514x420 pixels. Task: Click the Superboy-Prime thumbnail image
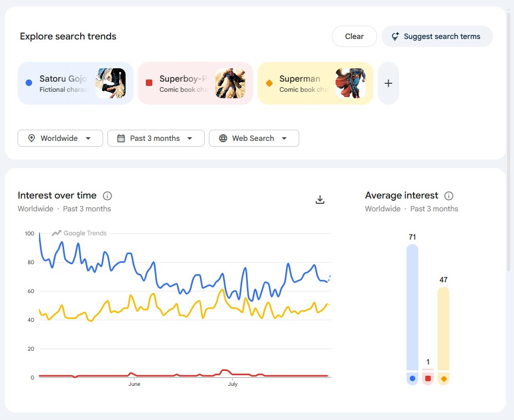tap(230, 83)
